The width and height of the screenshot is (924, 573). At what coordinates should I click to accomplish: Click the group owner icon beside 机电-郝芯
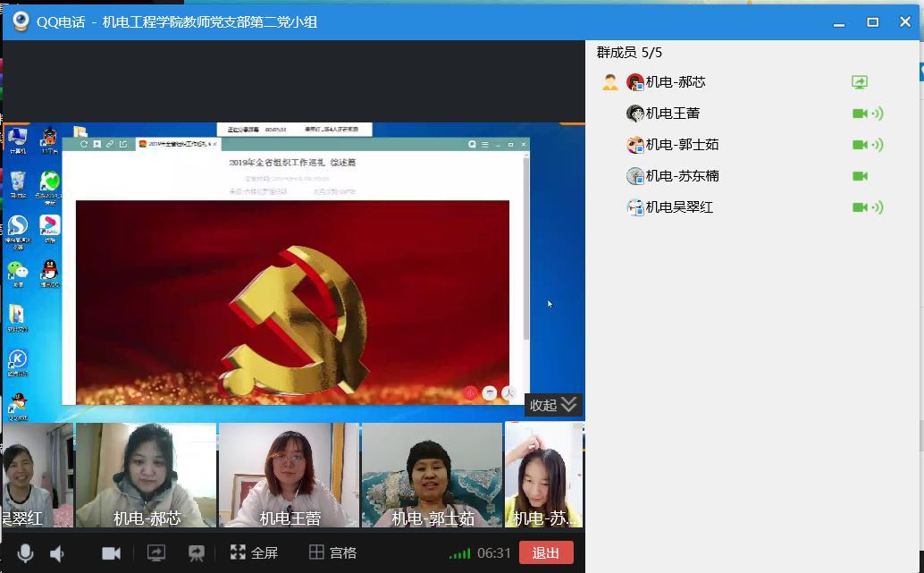610,82
